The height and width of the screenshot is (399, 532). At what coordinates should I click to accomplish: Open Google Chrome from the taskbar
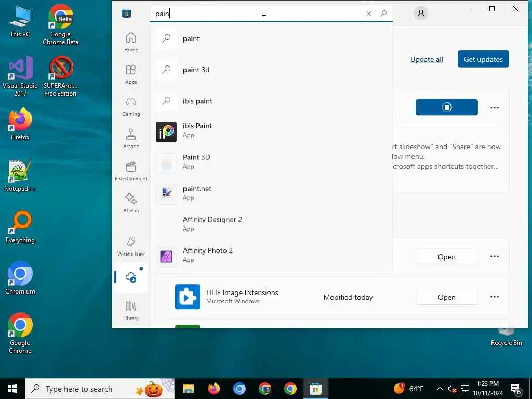point(290,389)
